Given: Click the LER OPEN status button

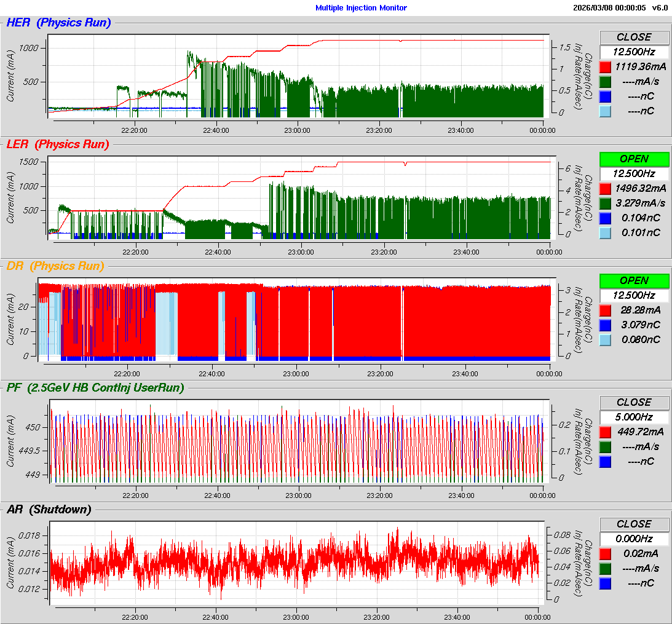Looking at the screenshot, I should click(634, 159).
